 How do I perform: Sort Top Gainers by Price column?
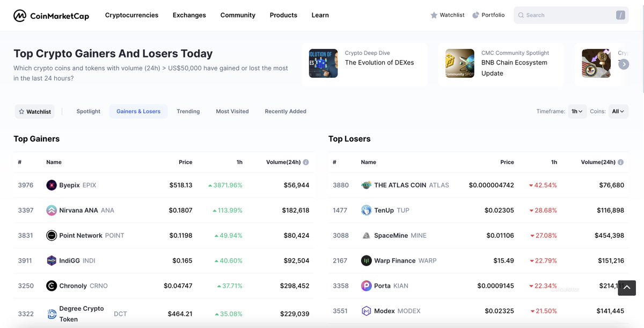[185, 162]
